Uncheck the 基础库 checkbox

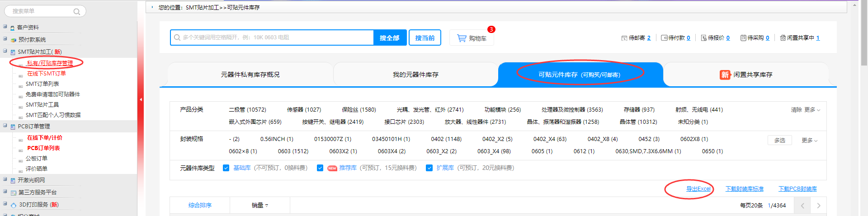[226, 168]
